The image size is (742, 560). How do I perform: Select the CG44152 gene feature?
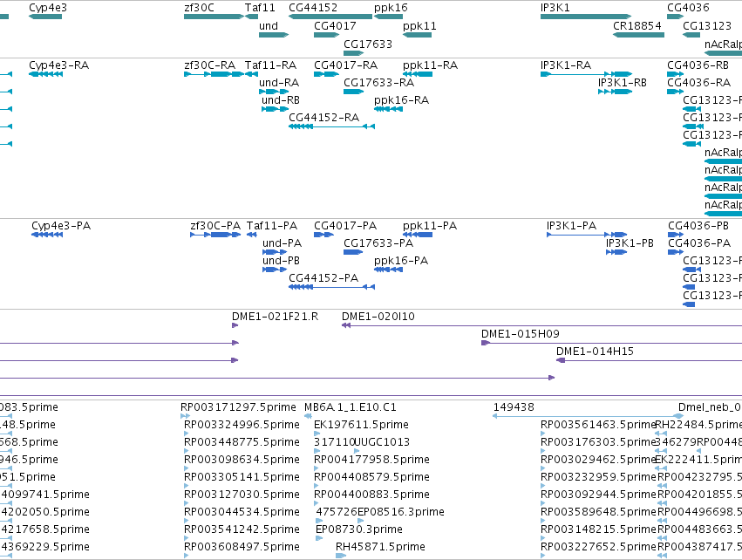[x=330, y=17]
